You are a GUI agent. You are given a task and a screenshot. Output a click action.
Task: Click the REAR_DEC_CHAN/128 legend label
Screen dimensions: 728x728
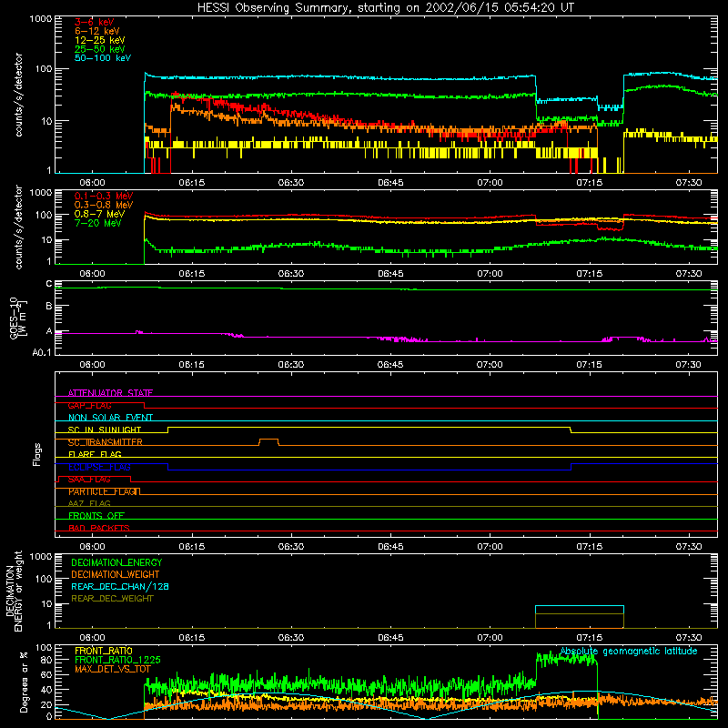pyautogui.click(x=120, y=586)
